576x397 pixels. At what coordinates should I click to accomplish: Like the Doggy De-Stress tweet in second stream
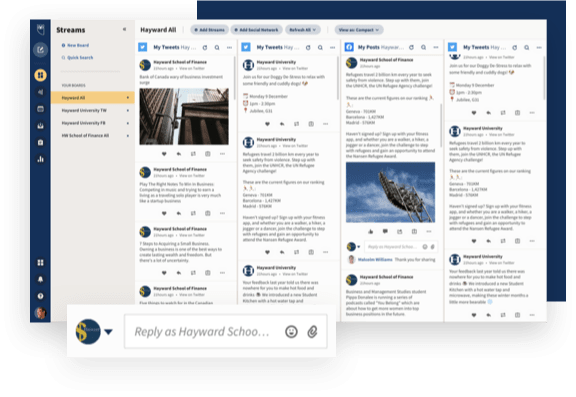267,124
